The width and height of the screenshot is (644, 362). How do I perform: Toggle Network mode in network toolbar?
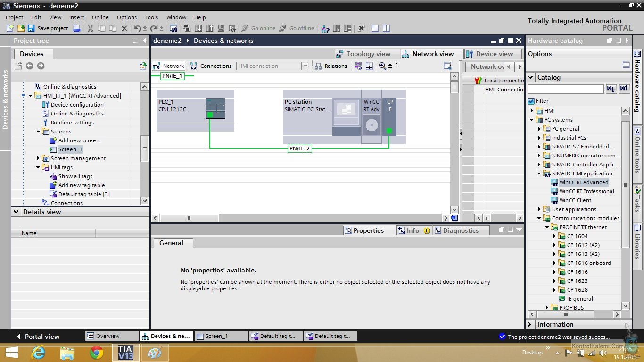point(168,66)
